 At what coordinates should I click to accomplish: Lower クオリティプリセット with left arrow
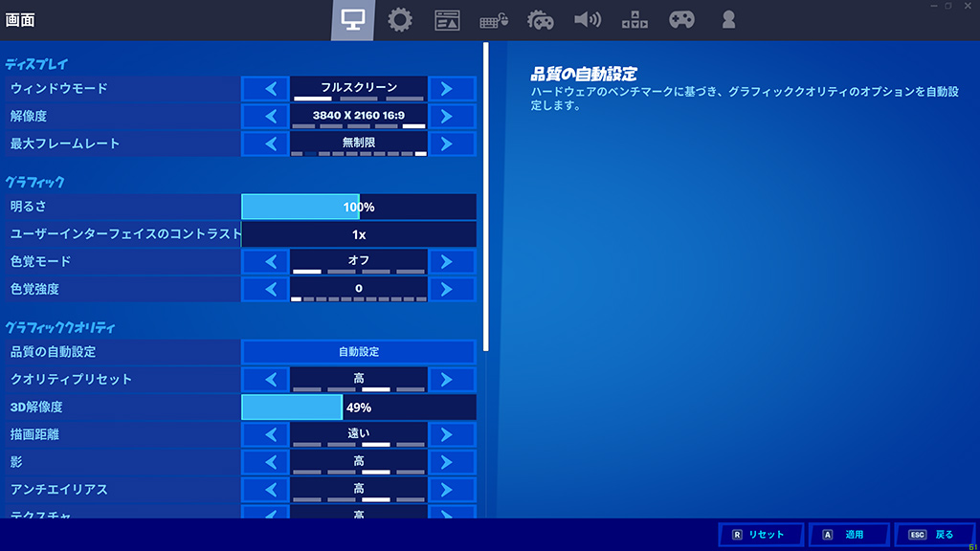coord(265,379)
